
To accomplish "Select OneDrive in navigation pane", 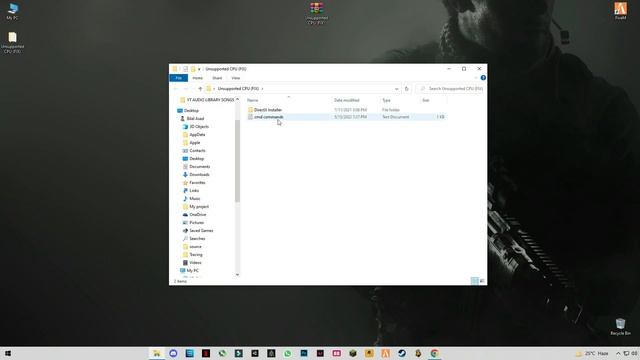I will [195, 215].
